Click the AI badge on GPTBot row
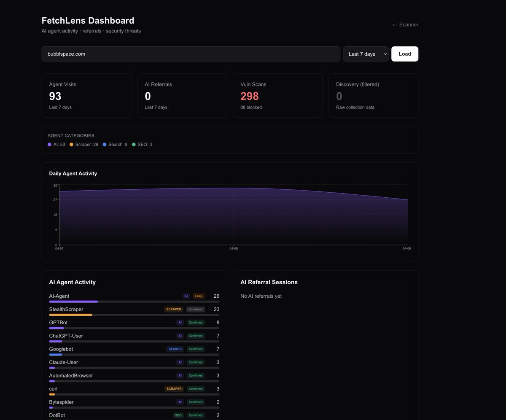Screen dimensions: 506x420 (x=180, y=323)
